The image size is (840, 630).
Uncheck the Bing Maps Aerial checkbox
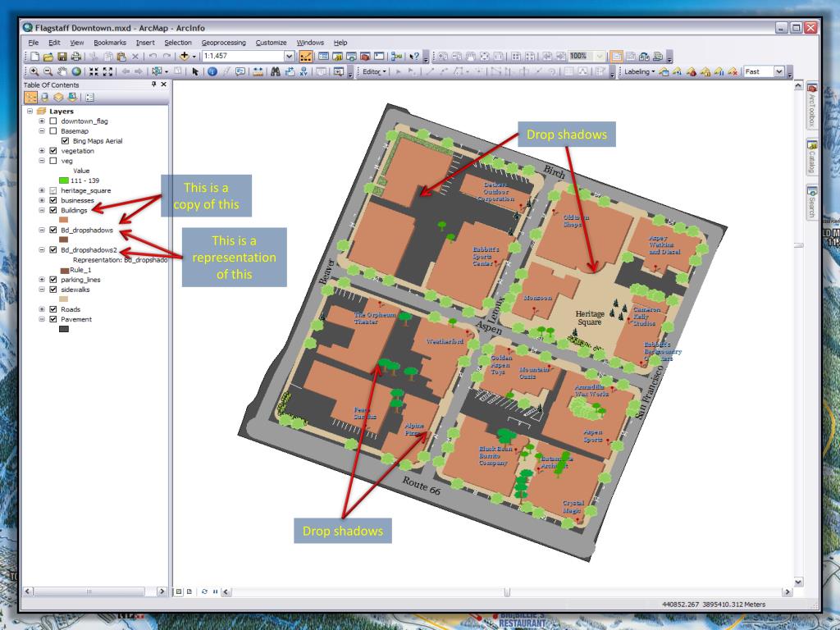click(x=65, y=141)
